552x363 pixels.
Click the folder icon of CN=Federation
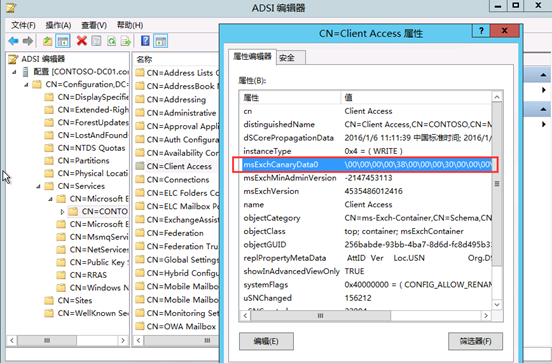click(x=140, y=233)
